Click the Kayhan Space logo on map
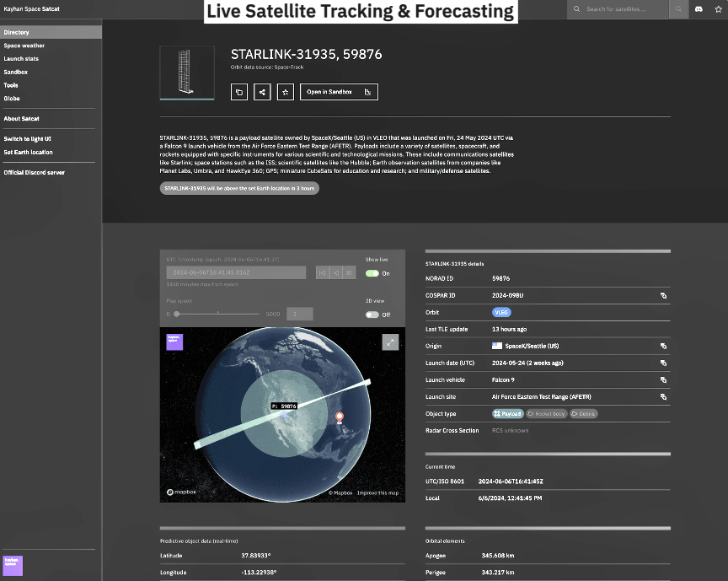 tap(174, 342)
